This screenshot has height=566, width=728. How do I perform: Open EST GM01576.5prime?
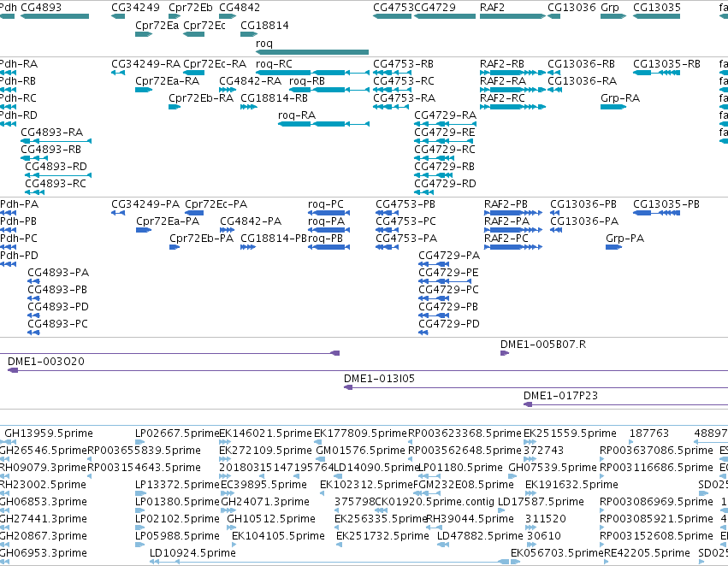tap(361, 451)
